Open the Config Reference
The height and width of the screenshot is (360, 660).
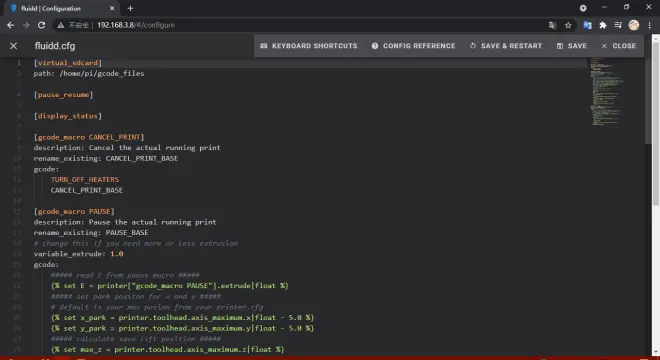pos(413,46)
